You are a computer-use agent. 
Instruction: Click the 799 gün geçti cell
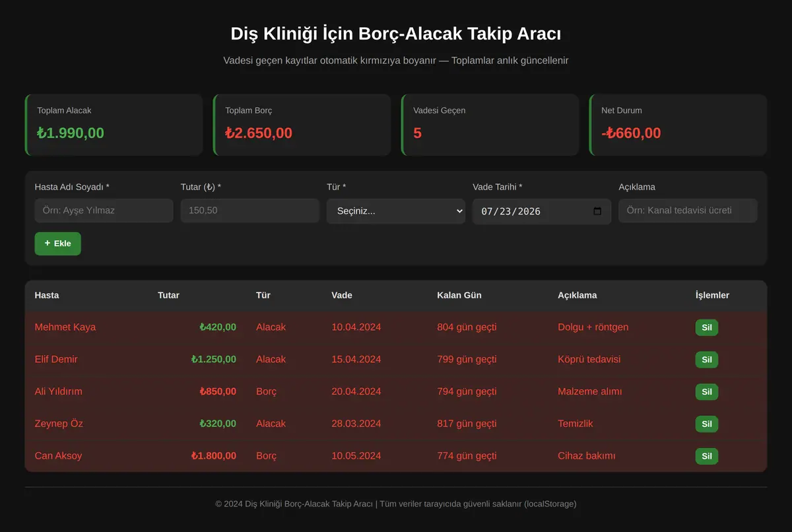[x=467, y=359]
